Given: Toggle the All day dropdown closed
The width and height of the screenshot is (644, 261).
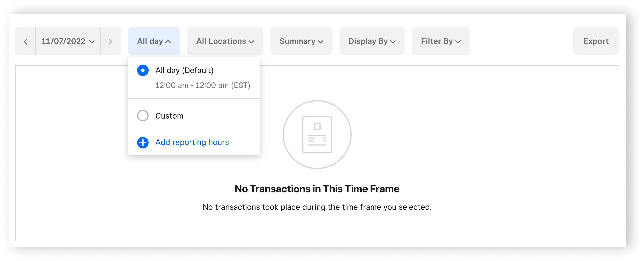Looking at the screenshot, I should 153,41.
